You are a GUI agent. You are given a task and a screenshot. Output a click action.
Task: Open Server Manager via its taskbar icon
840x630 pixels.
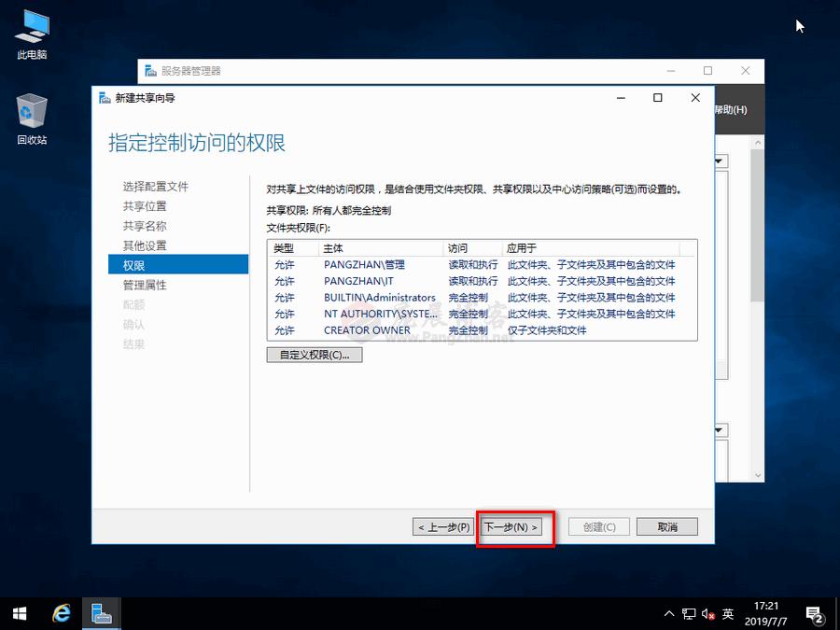pyautogui.click(x=101, y=614)
